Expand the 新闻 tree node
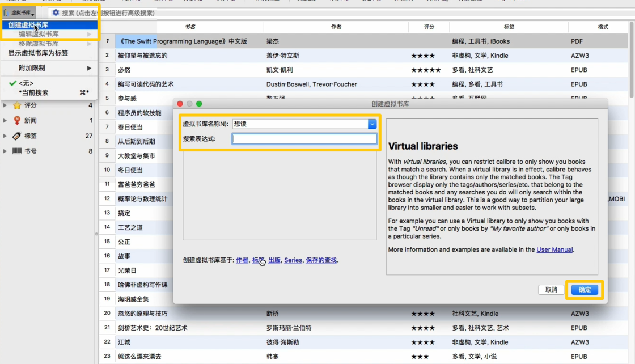 click(5, 120)
